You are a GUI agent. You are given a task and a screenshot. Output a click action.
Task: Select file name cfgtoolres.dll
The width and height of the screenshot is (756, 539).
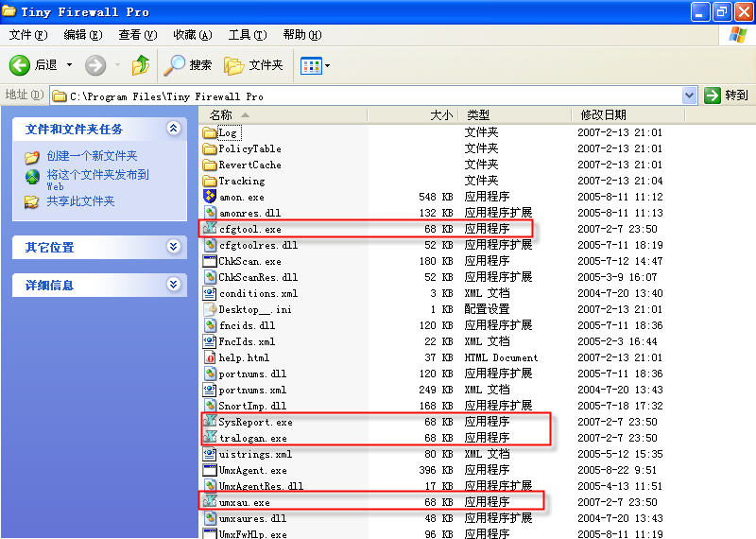[x=258, y=245]
